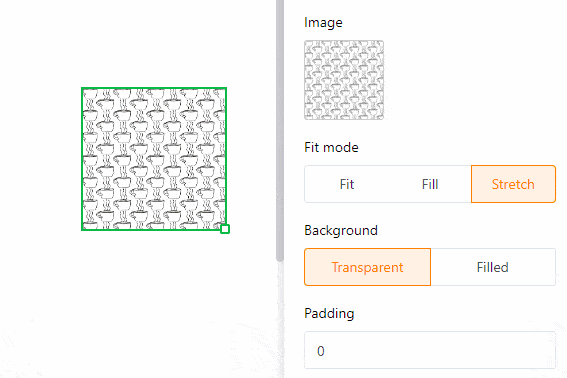The height and width of the screenshot is (378, 567).
Task: Click the Background section label
Action: tap(341, 230)
